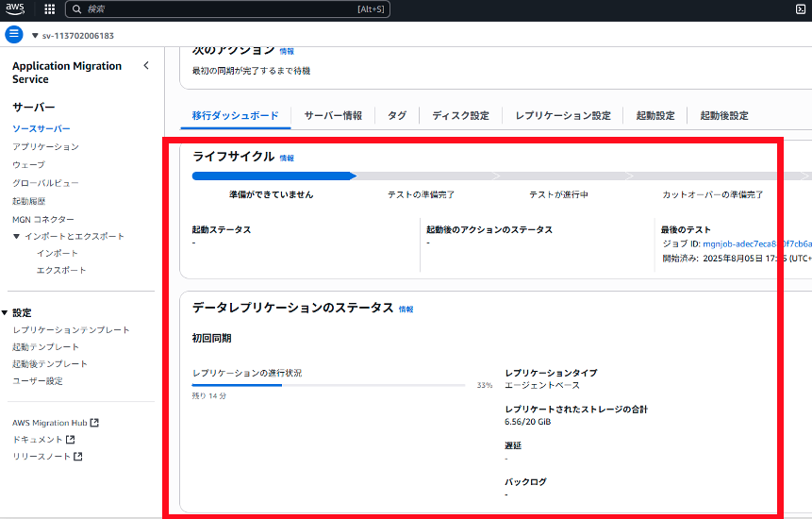Click 準備ができていません lifecycle stage
The height and width of the screenshot is (519, 812).
272,194
